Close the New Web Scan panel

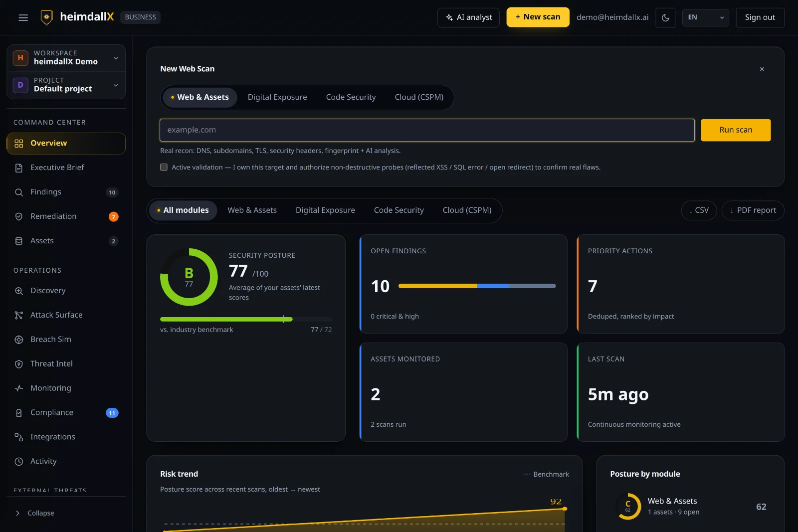762,69
